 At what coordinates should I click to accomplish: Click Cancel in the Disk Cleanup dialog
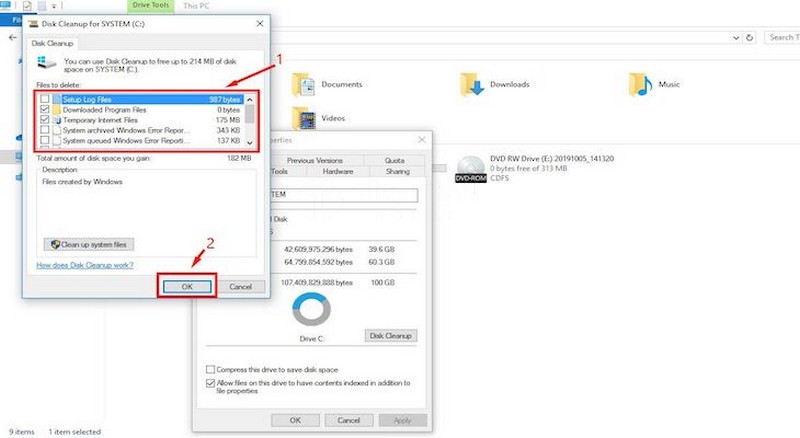240,287
